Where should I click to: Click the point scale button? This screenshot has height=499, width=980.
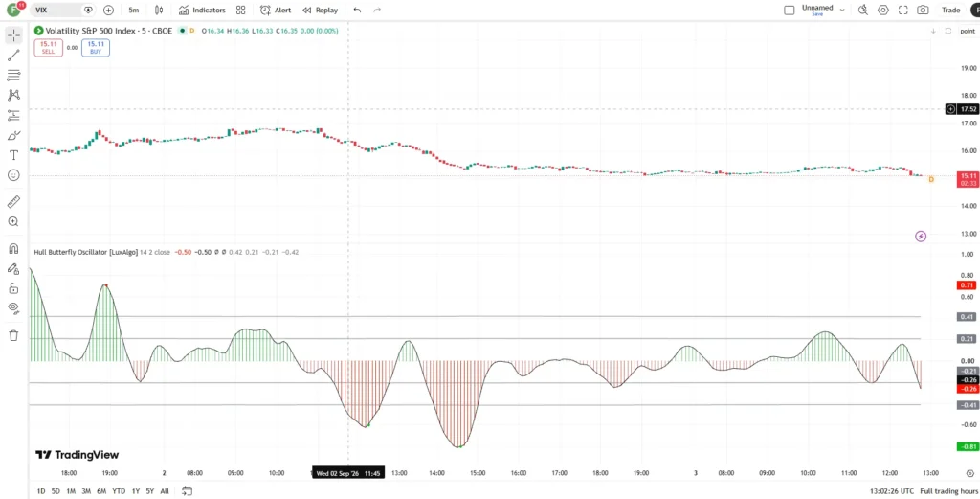(969, 31)
